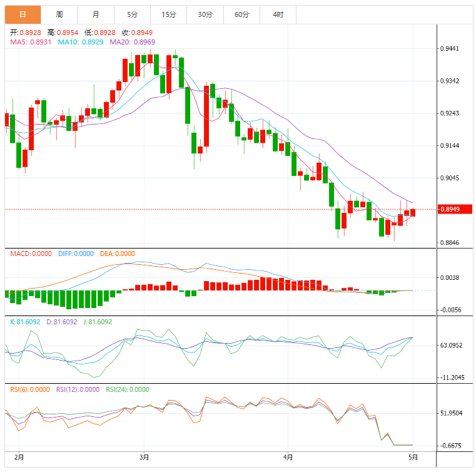
Task: Open the 60分 timeframe tab
Action: pyautogui.click(x=241, y=14)
